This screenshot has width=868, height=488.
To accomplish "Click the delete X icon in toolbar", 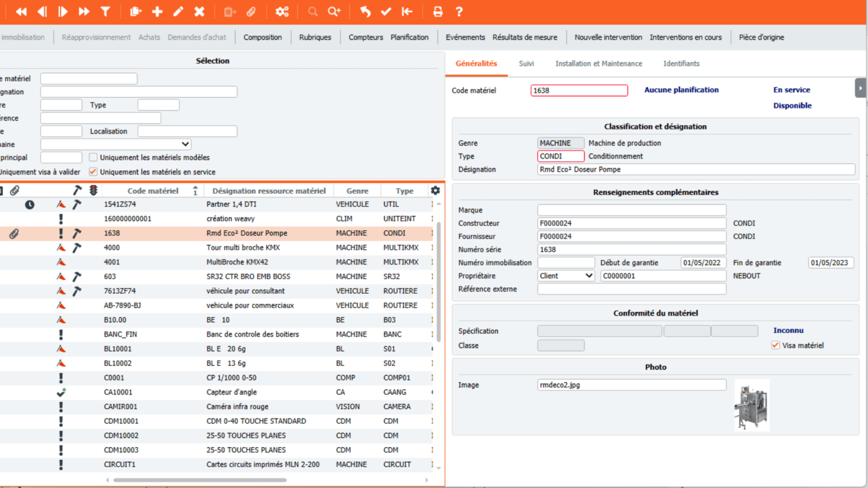I will pos(199,11).
